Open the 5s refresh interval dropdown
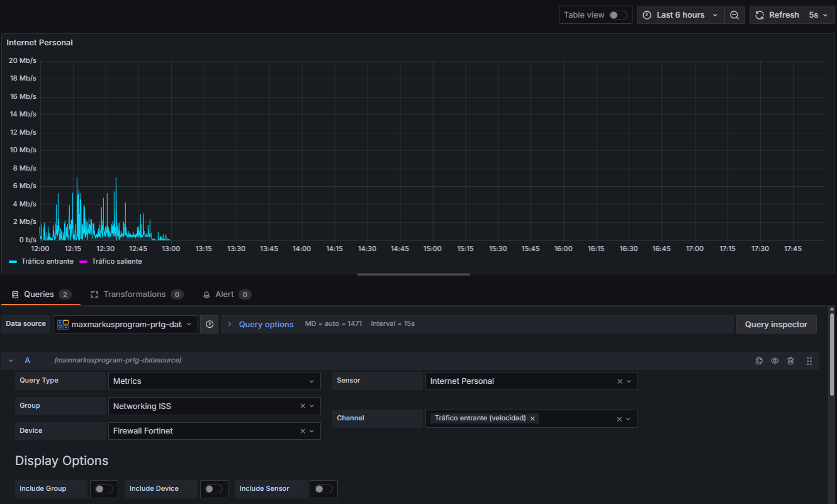Screen dimensions: 837x504 pyautogui.click(x=818, y=15)
